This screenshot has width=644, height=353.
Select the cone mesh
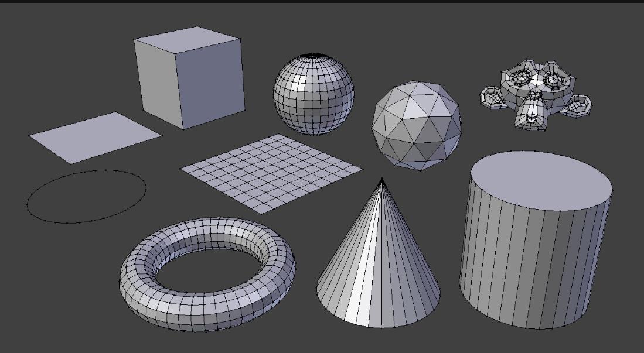(x=379, y=253)
